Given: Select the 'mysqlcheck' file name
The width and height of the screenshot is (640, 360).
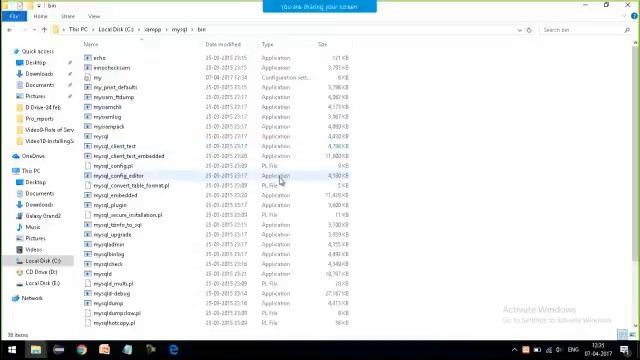Looking at the screenshot, I should tap(108, 264).
